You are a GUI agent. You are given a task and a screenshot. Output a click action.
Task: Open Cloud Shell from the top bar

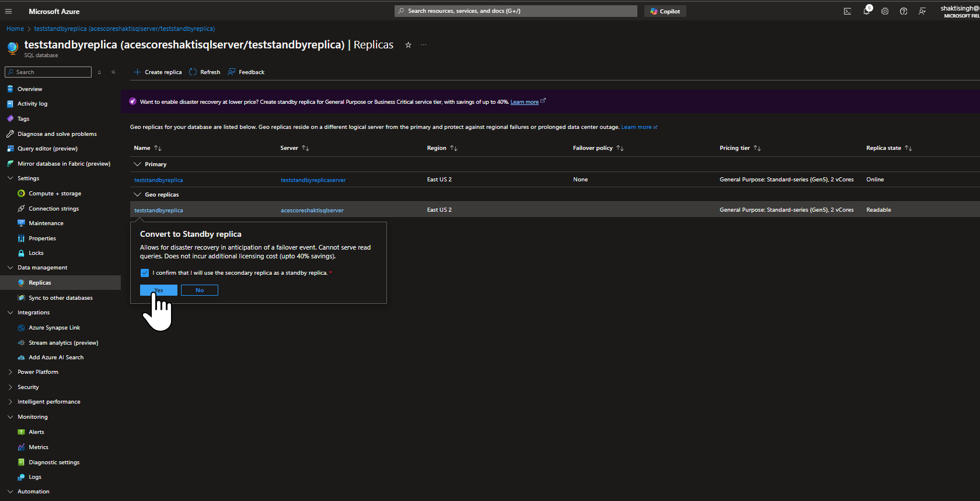tap(848, 11)
